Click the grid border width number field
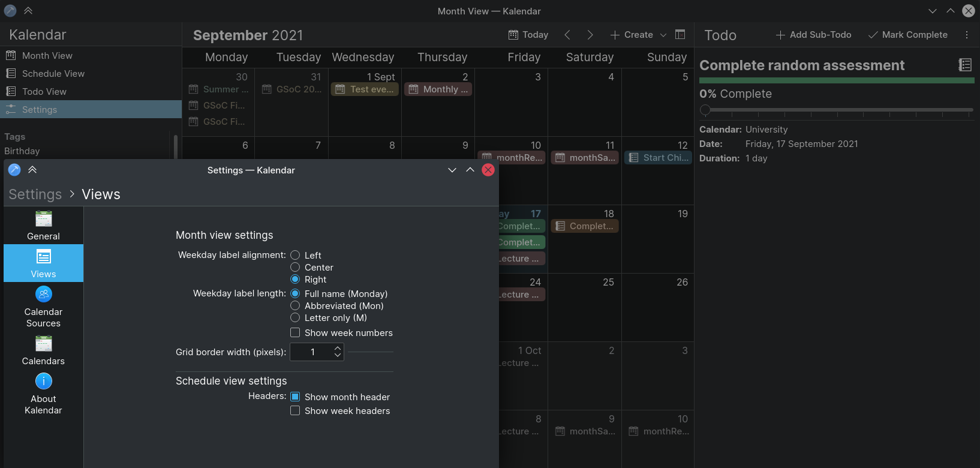Viewport: 980px width, 468px height. [x=312, y=352]
